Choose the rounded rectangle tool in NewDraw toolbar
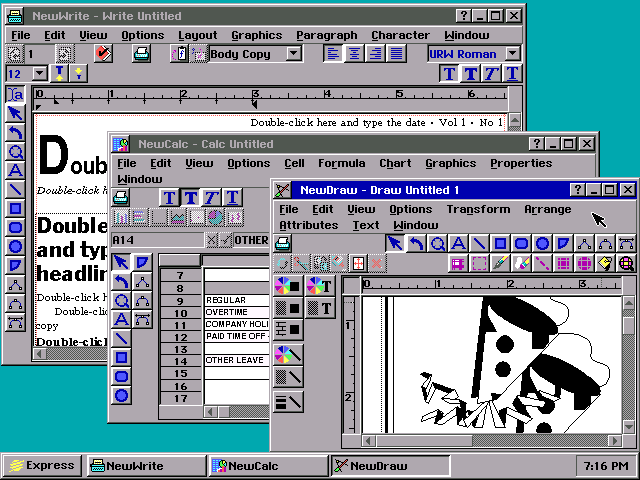640x480 pixels. [521, 244]
